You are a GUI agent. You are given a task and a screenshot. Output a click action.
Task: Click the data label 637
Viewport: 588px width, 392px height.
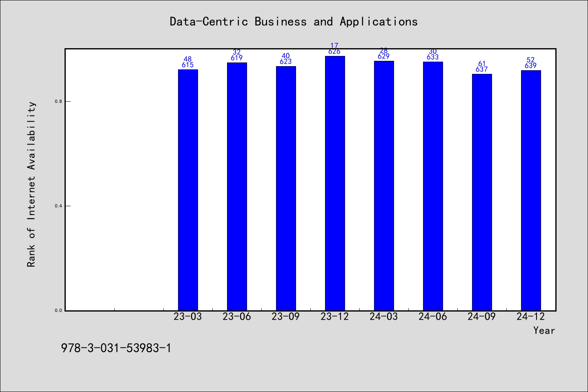click(482, 69)
